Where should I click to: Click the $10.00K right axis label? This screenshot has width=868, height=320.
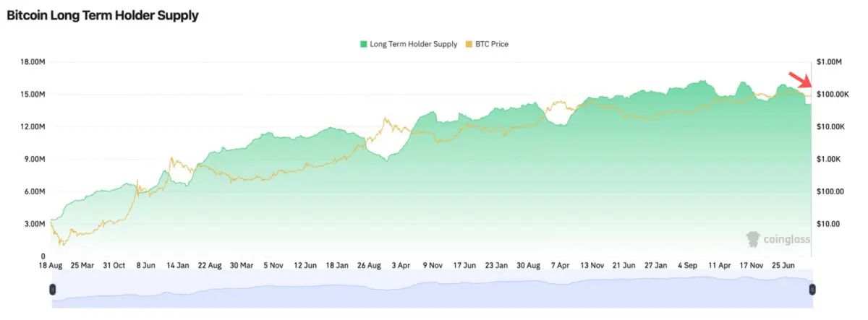830,126
